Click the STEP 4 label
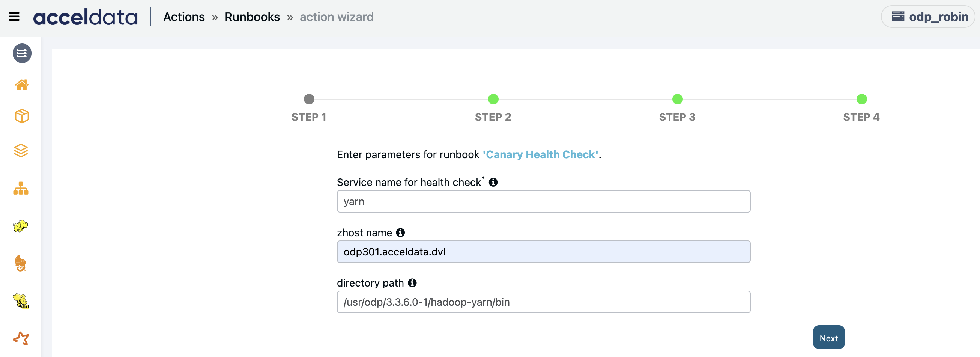 pyautogui.click(x=861, y=117)
